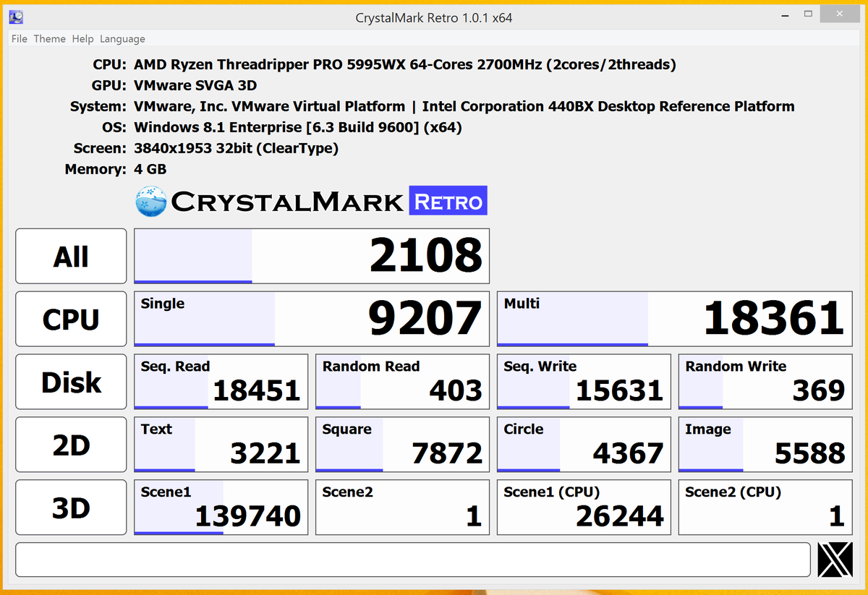Open the Help menu
Screen dimensions: 868x595
click(x=82, y=39)
